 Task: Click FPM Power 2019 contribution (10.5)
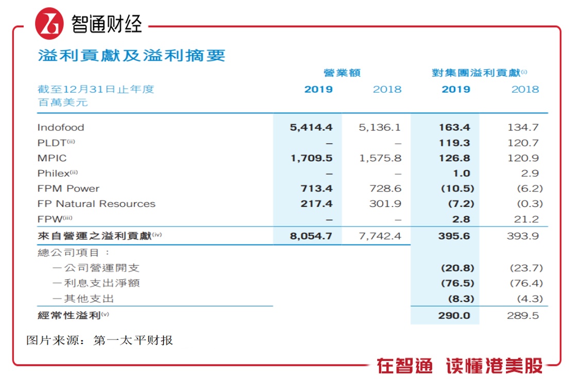click(457, 189)
